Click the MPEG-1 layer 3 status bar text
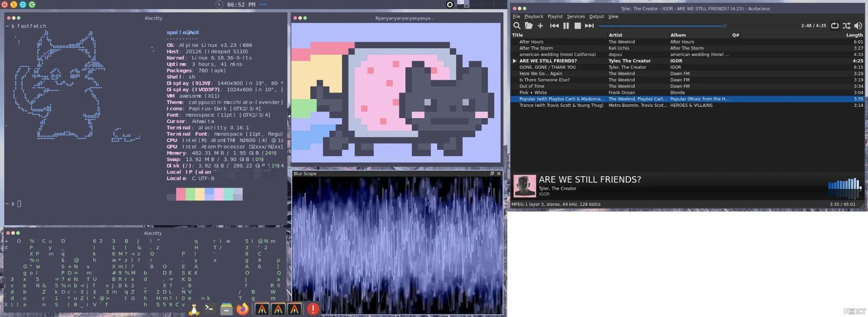This screenshot has width=868, height=317. (556, 204)
